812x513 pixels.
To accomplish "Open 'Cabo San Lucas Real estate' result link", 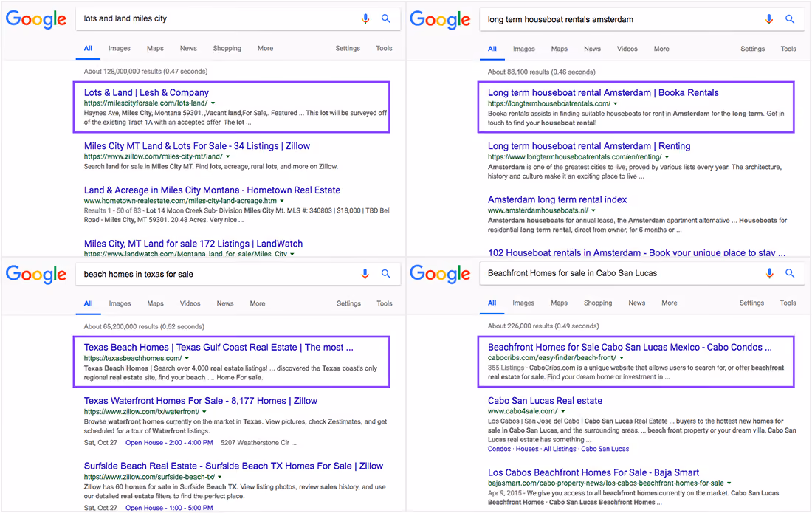I will click(x=545, y=401).
